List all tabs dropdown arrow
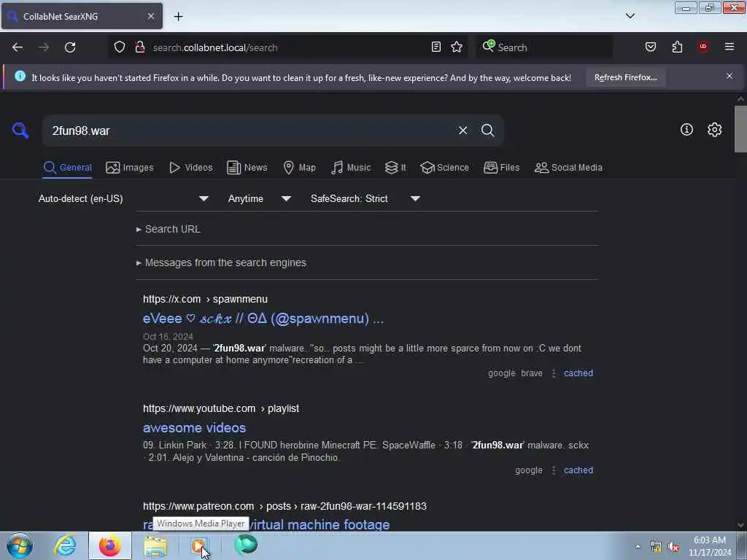Screen dimensions: 747x560 pos(630,16)
